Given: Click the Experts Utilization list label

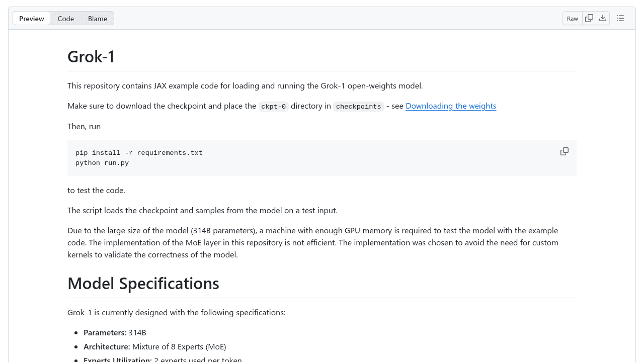Looking at the screenshot, I should click(x=117, y=359).
